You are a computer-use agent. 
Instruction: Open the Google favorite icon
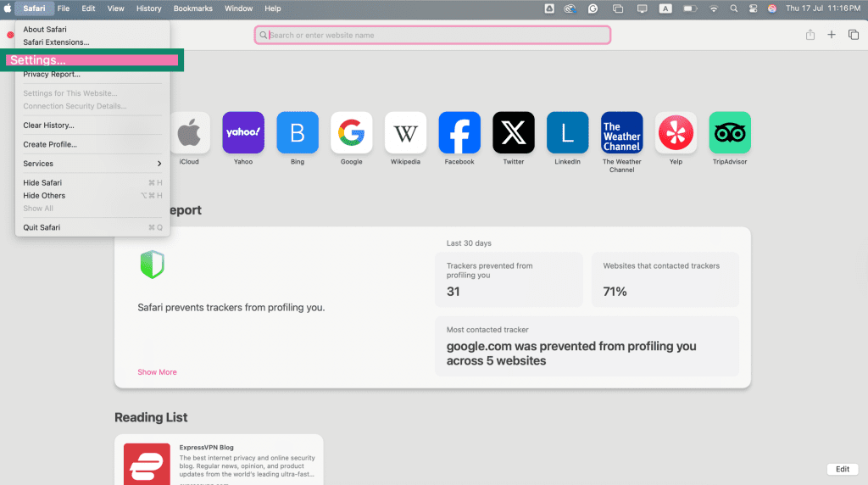(x=352, y=133)
